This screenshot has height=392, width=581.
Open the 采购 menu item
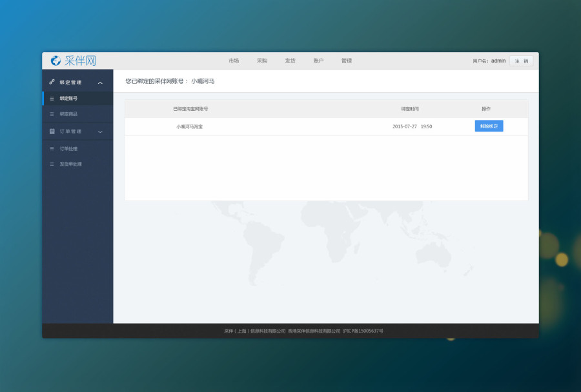coord(261,61)
